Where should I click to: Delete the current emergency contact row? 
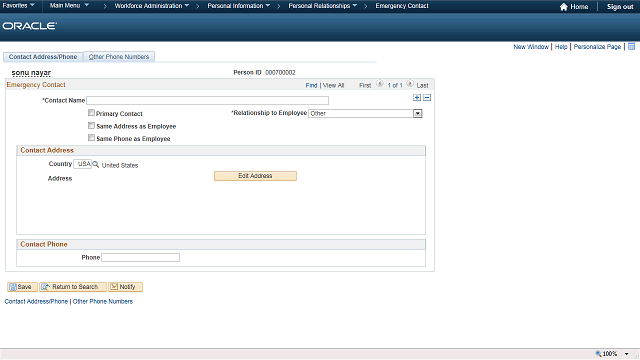[427, 98]
